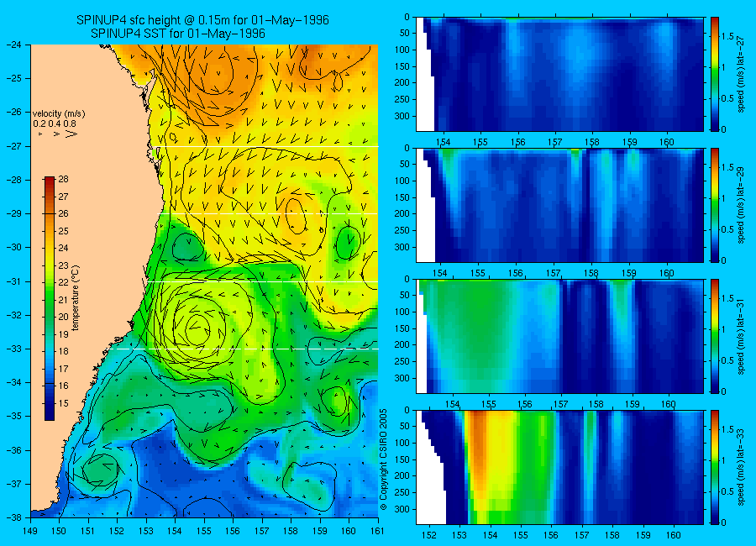Click the title "SPINUP4 sfc height @ 0.15m for 01-May-1996"

tap(202, 20)
